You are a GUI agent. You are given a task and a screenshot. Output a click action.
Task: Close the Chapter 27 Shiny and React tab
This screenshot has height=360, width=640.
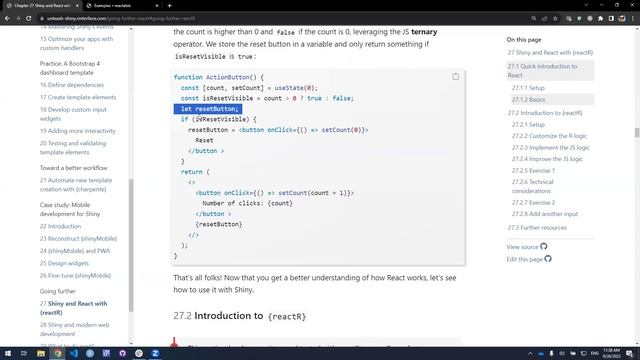(78, 6)
